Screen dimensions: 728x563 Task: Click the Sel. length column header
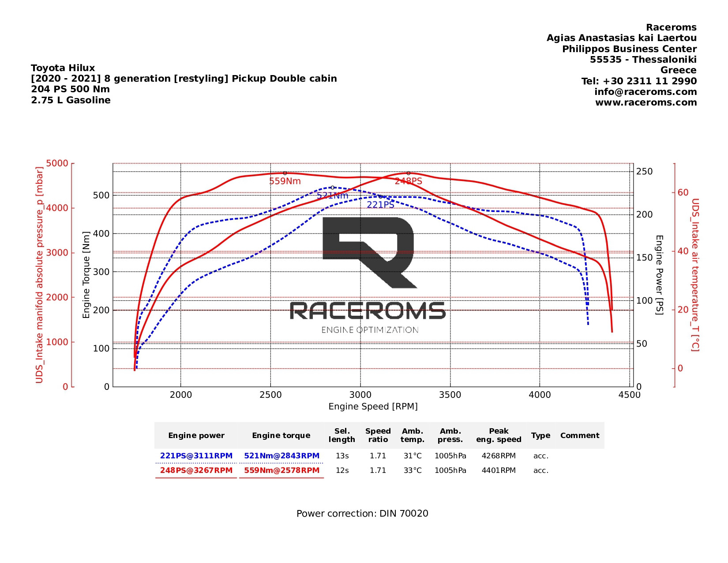click(342, 435)
